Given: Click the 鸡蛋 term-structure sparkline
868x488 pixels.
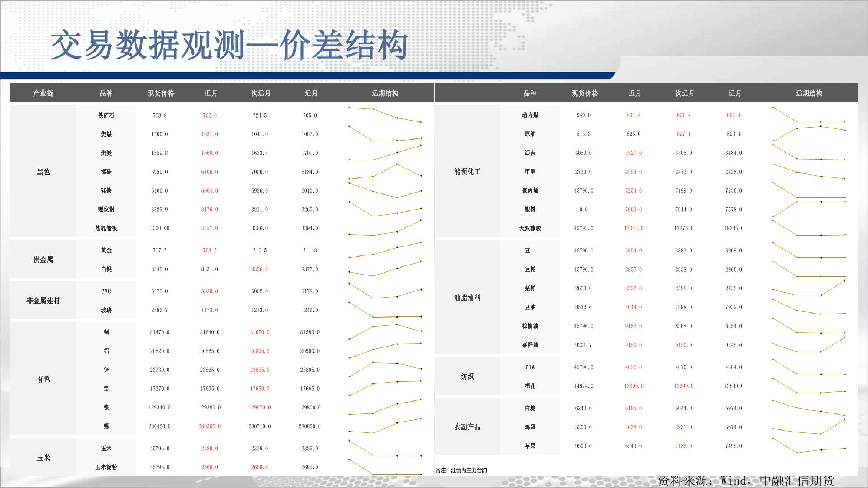Looking at the screenshot, I should point(809,427).
